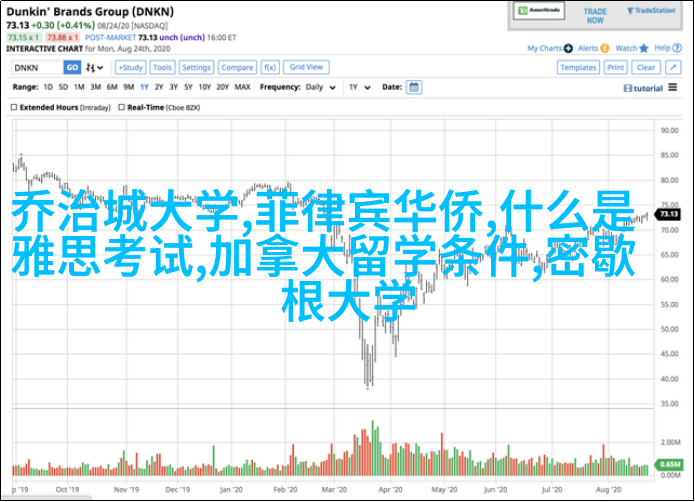Click the TradeStation logo

tap(651, 11)
